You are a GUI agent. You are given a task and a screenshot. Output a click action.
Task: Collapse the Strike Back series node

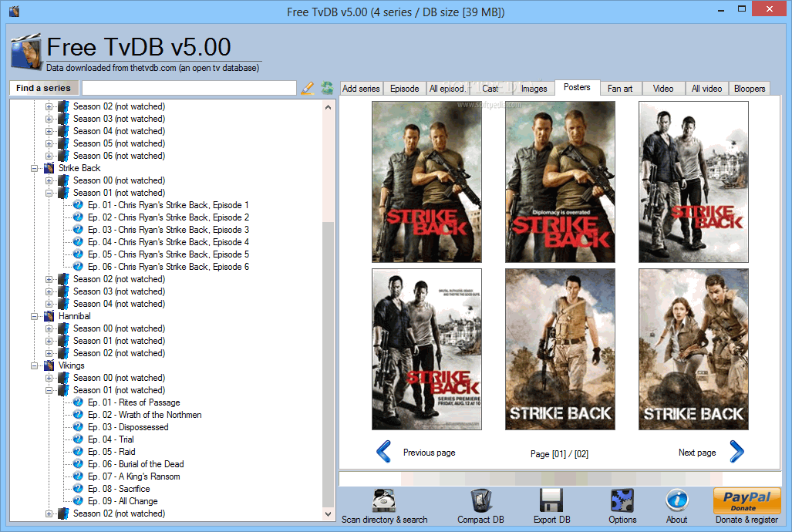(x=35, y=168)
